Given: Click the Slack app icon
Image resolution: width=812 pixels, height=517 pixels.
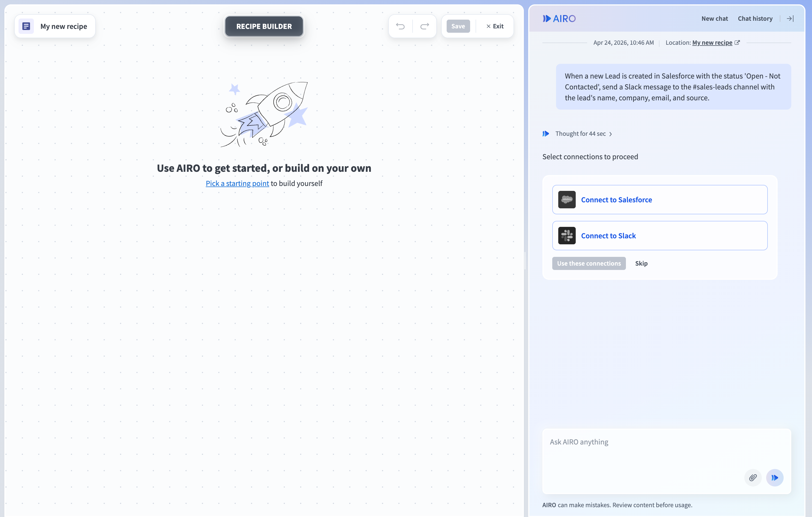Looking at the screenshot, I should click(567, 236).
